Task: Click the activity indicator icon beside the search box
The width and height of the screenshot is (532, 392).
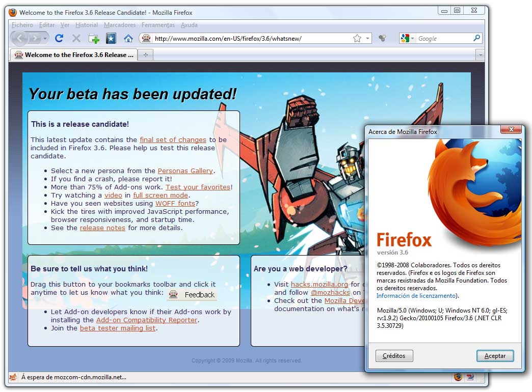Action: tap(382, 38)
